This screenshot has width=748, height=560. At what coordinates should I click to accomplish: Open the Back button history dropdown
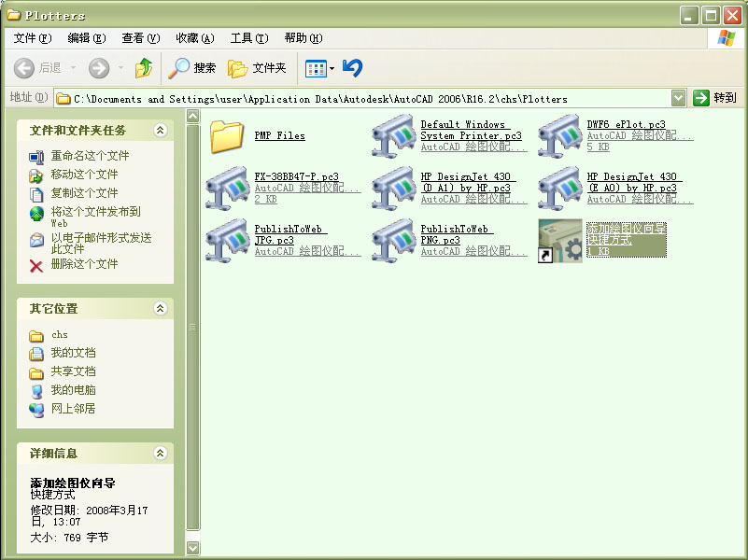73,68
